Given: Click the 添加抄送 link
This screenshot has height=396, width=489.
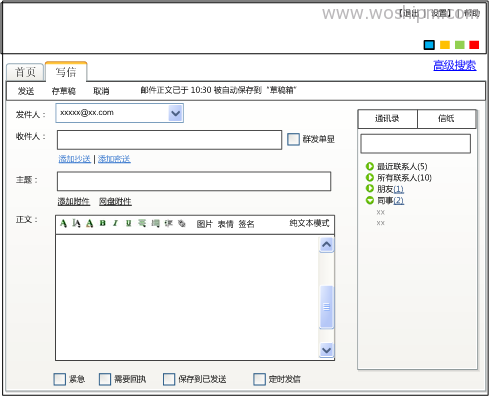Looking at the screenshot, I should click(x=75, y=159).
